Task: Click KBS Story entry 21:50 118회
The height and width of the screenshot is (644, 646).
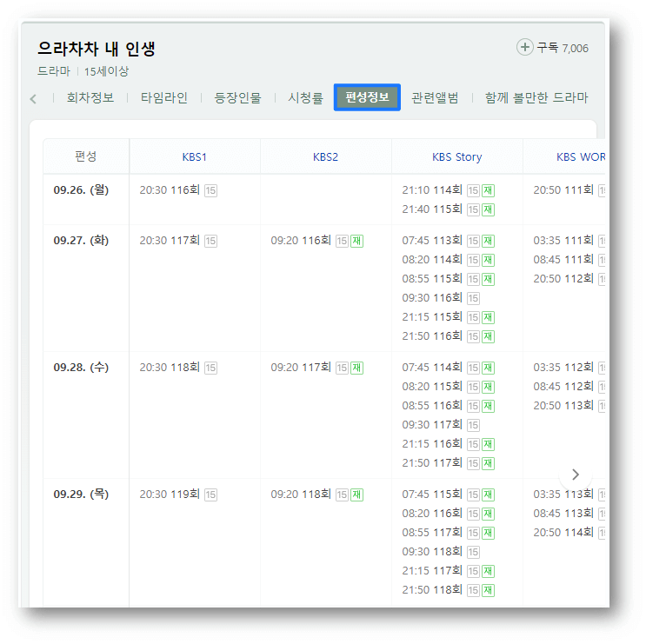Action: [x=432, y=589]
